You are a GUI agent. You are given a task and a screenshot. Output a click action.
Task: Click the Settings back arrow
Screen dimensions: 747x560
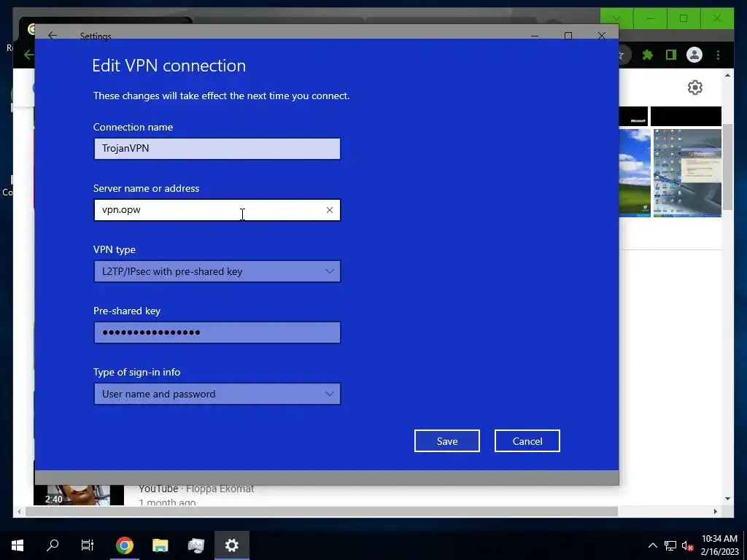[x=53, y=36]
